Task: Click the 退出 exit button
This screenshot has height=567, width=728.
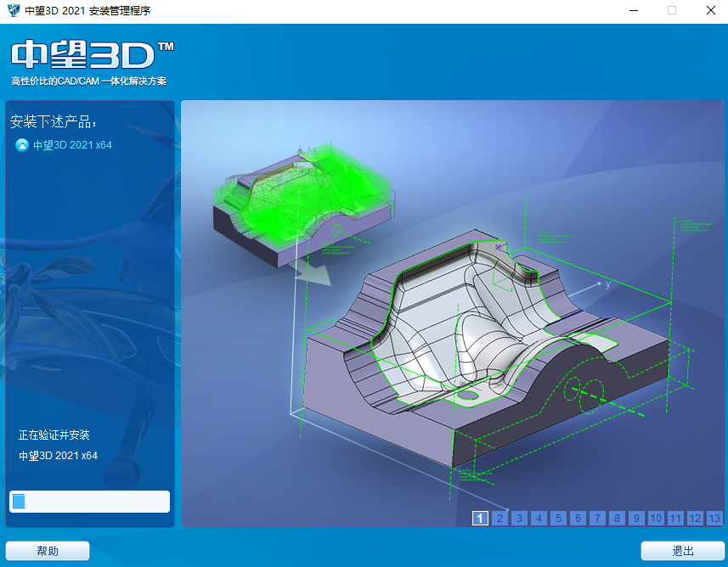Action: coord(682,551)
